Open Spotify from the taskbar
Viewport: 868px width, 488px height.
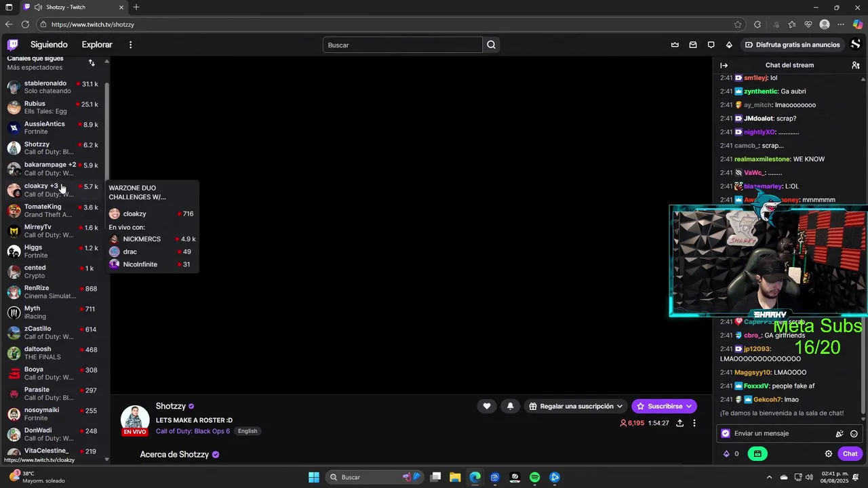[x=534, y=477]
